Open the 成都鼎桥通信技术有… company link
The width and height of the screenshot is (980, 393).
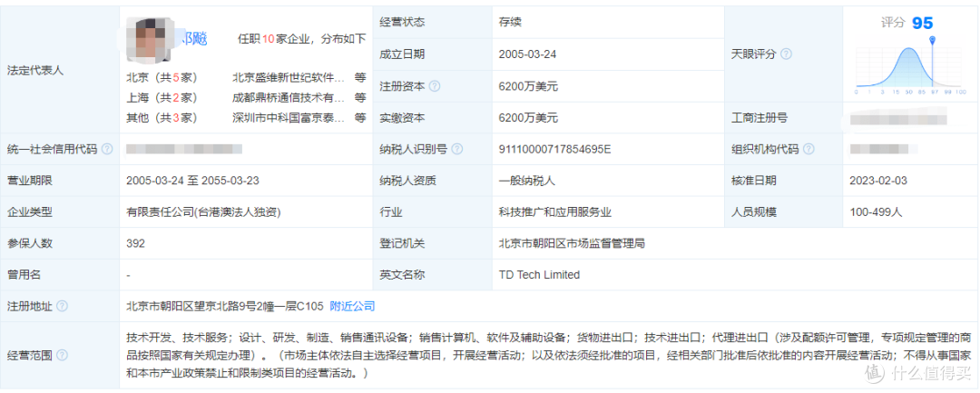[289, 97]
